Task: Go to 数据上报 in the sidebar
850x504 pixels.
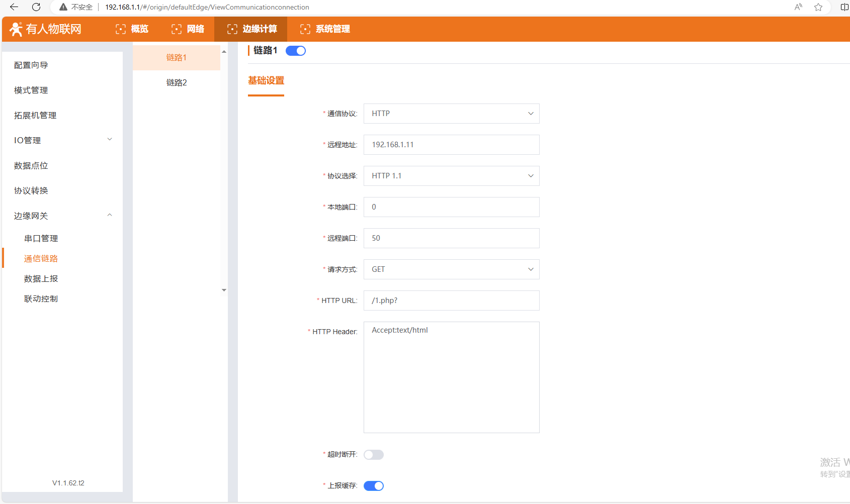Action: (x=41, y=278)
